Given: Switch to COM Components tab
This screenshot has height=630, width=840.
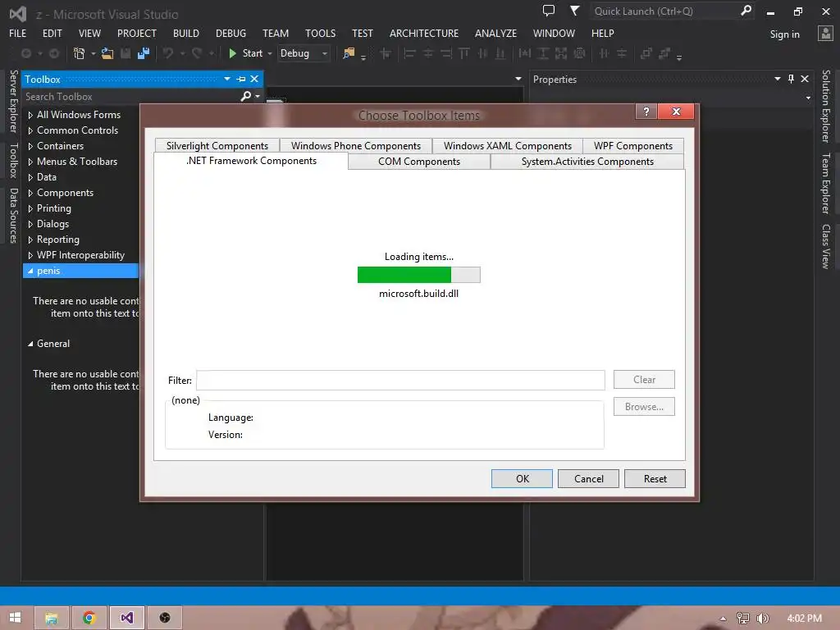Looking at the screenshot, I should pyautogui.click(x=419, y=162).
